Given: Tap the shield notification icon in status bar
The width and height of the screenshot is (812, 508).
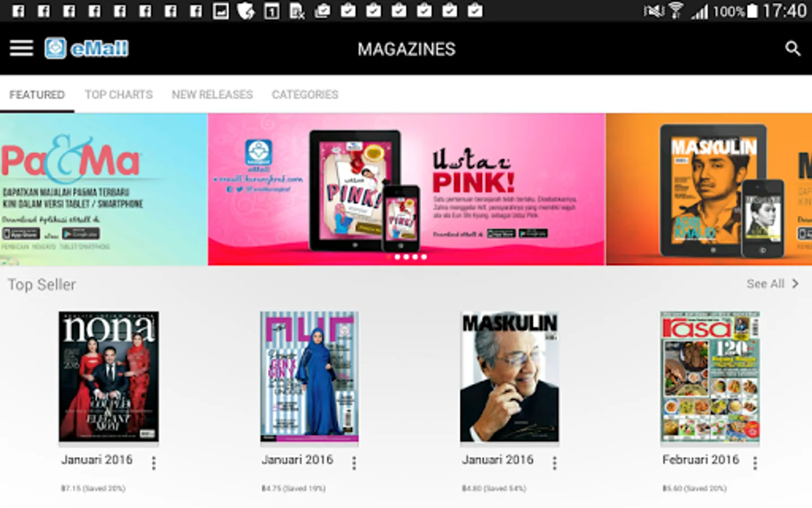Looking at the screenshot, I should click(246, 11).
